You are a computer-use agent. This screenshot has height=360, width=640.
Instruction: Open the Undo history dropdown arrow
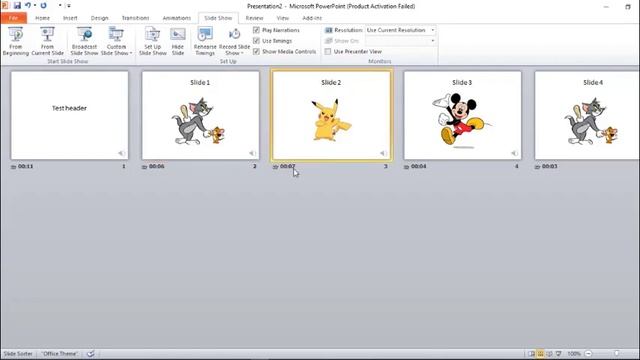point(35,6)
